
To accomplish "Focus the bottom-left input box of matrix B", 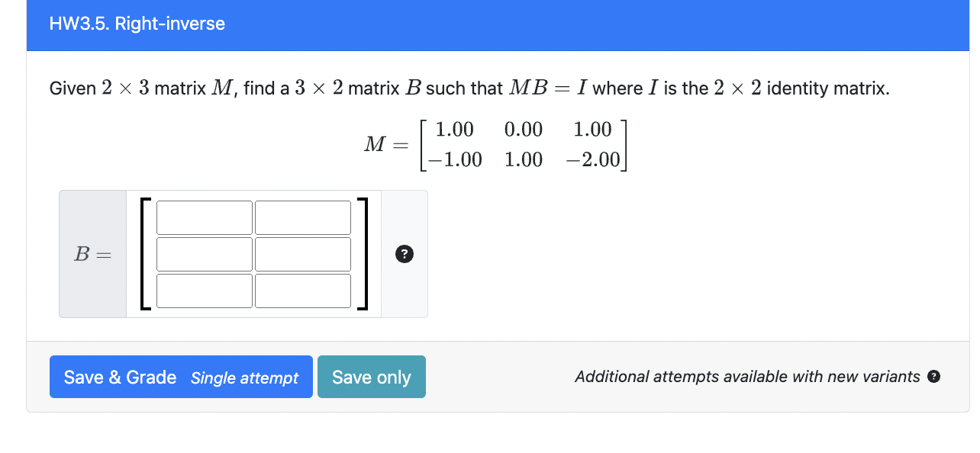I will [204, 291].
